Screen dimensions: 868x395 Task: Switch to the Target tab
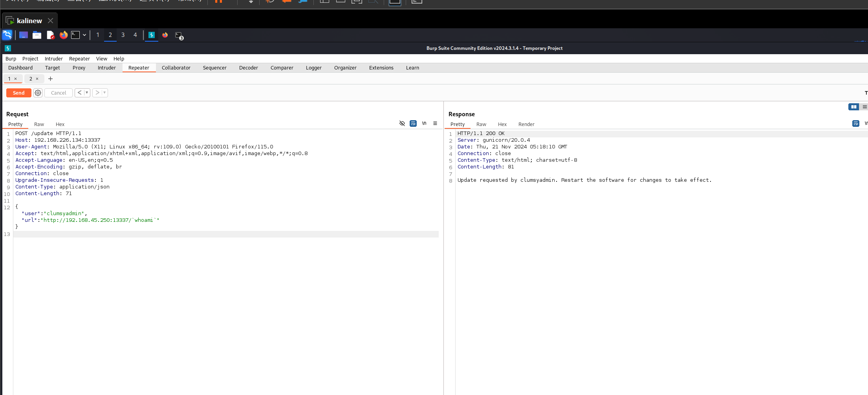[53, 68]
